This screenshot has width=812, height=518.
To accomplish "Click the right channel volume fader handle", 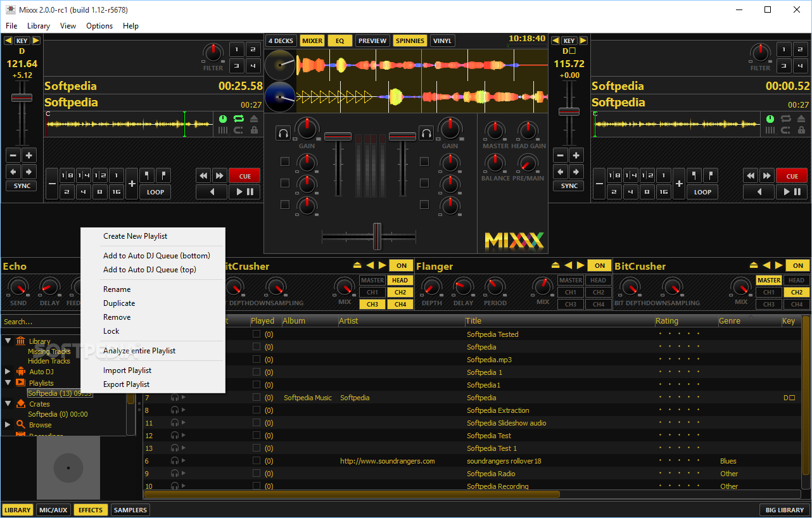I will (402, 136).
